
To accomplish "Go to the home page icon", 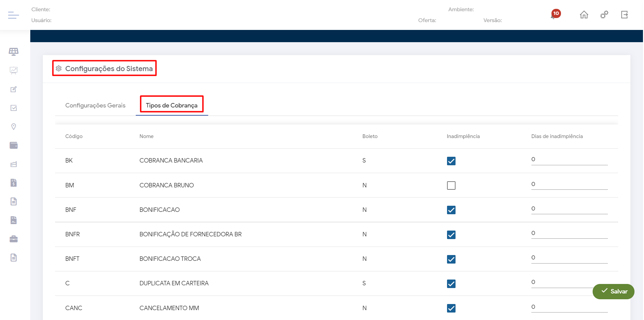I will pyautogui.click(x=584, y=15).
